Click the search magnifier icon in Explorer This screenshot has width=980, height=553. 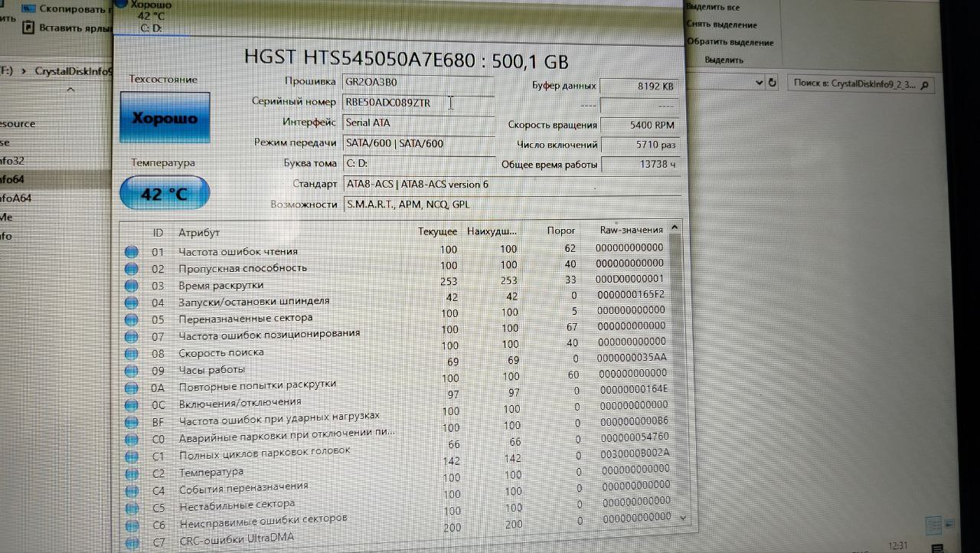(x=925, y=84)
